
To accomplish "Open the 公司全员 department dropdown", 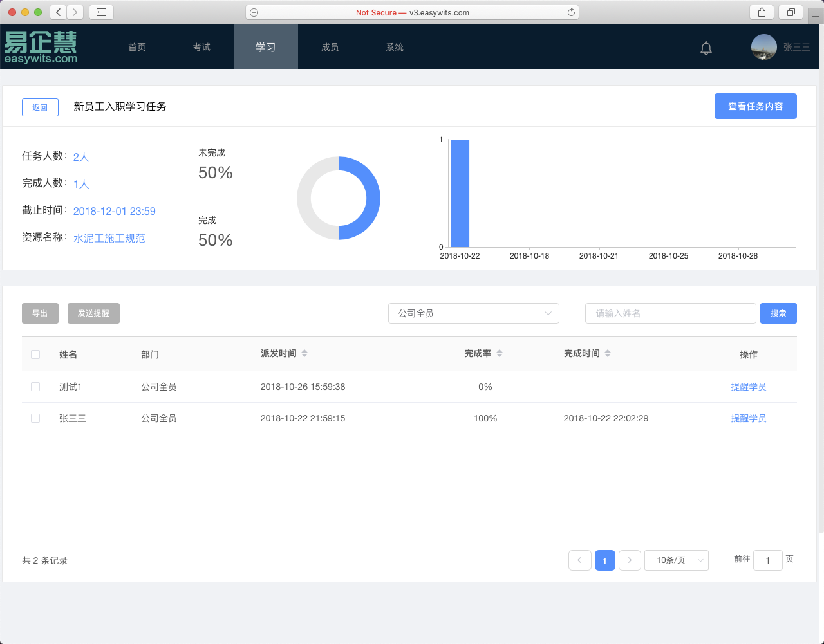I will point(474,313).
